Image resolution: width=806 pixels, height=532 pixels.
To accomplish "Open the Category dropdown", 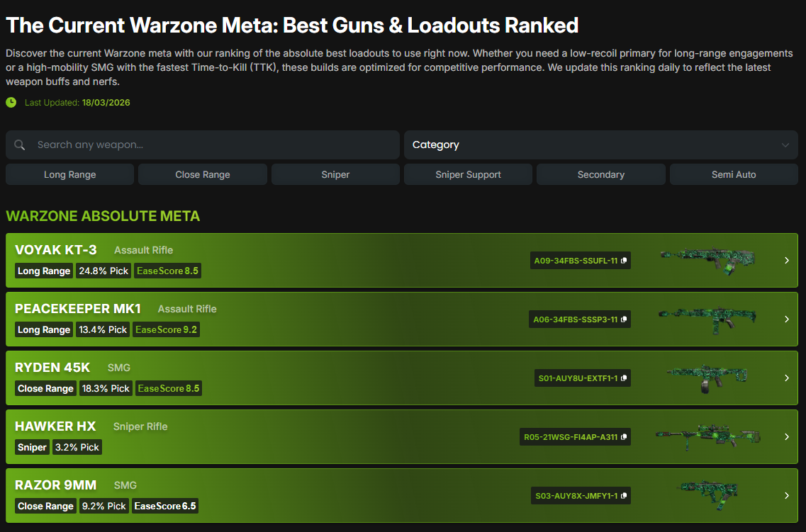I will [x=600, y=145].
